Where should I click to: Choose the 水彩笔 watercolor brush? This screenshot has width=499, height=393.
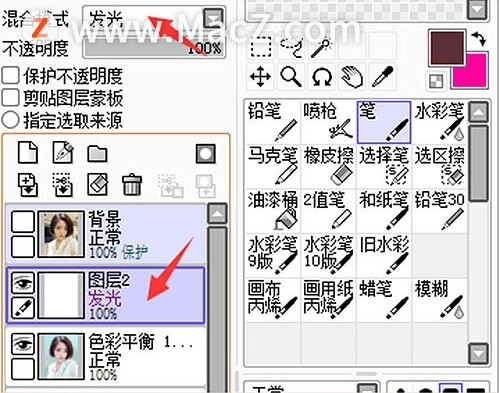[439, 122]
